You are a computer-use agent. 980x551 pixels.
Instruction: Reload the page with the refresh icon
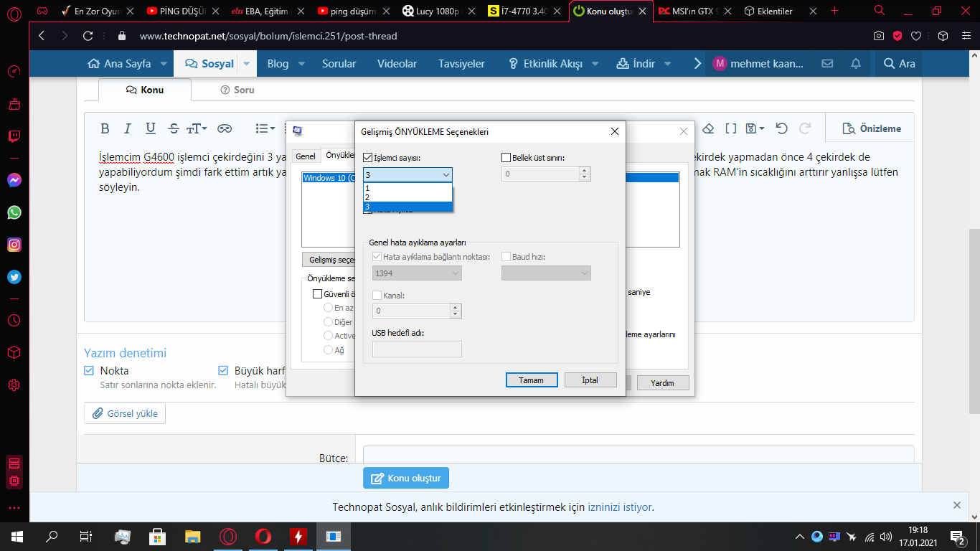click(88, 36)
